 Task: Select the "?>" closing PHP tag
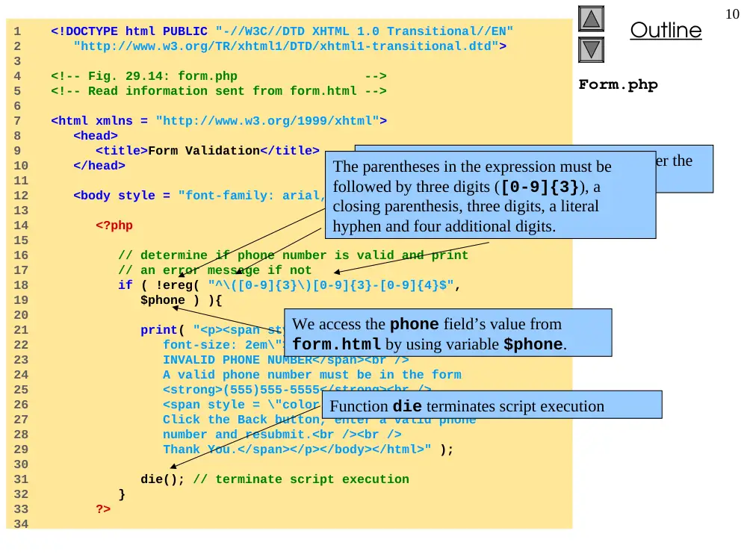coord(103,509)
